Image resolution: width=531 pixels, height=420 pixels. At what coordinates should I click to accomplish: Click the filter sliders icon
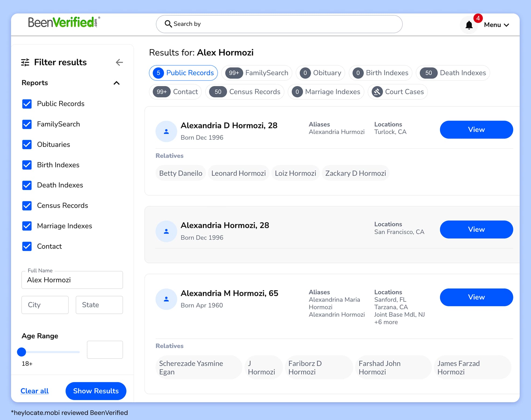tap(25, 62)
